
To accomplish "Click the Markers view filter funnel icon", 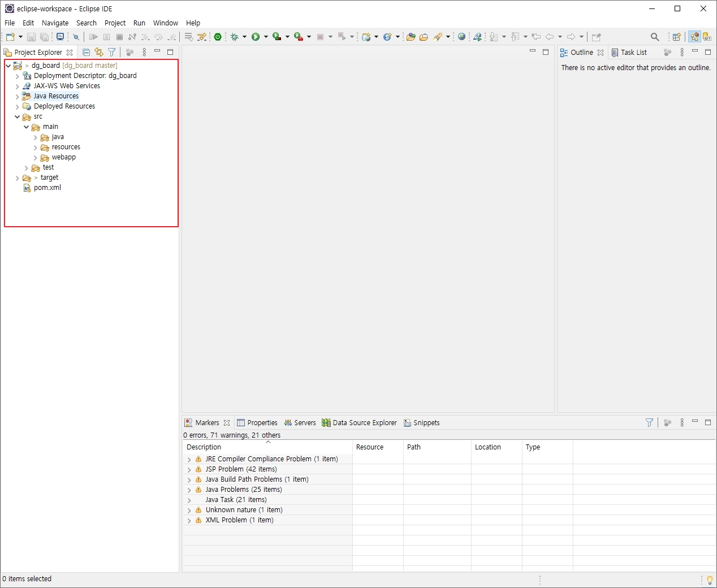I will coord(650,422).
